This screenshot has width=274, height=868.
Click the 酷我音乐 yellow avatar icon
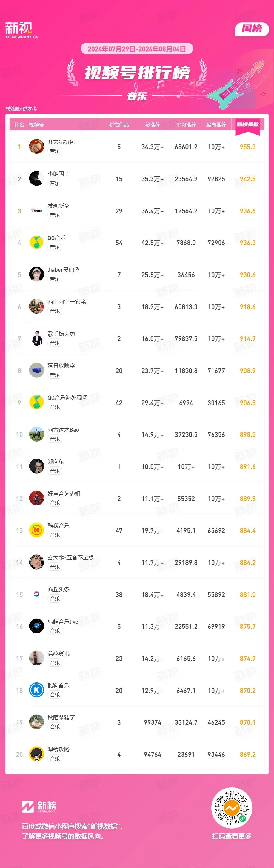[36, 530]
